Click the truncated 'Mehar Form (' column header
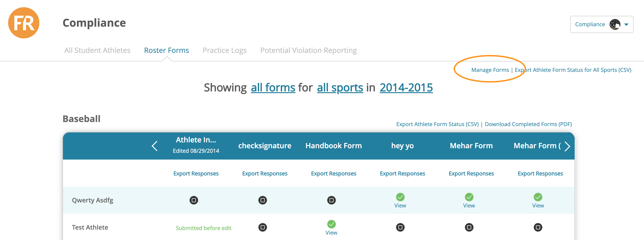644x240 pixels. 537,146
